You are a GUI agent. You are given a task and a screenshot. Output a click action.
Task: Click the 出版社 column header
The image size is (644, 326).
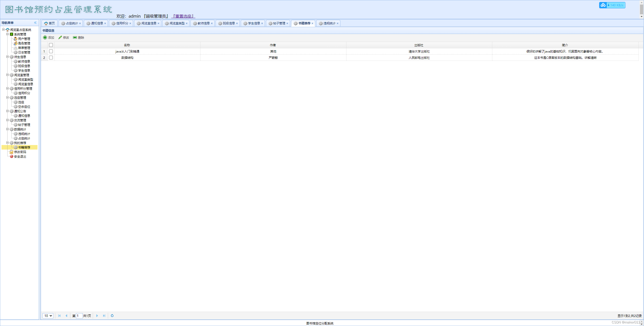click(419, 45)
